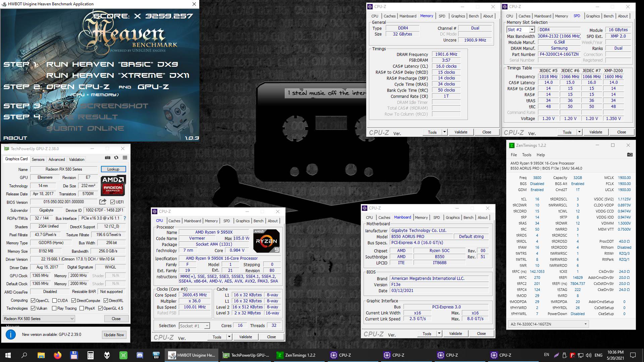644x362 pixels.
Task: Toggle the OpenCL checkbox
Action: [x=33, y=301]
